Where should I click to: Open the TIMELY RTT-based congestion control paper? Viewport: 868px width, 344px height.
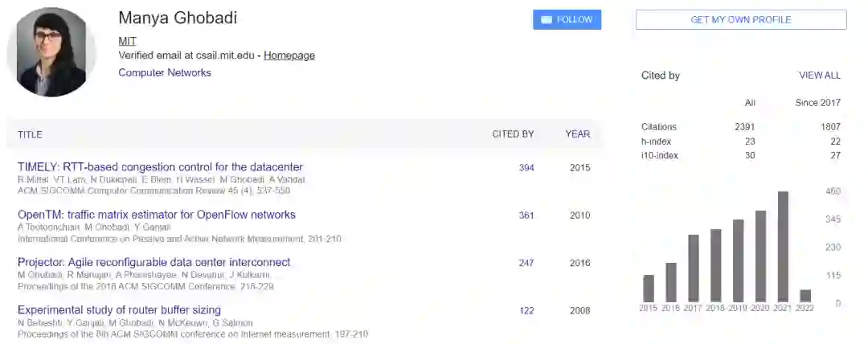[x=160, y=167]
